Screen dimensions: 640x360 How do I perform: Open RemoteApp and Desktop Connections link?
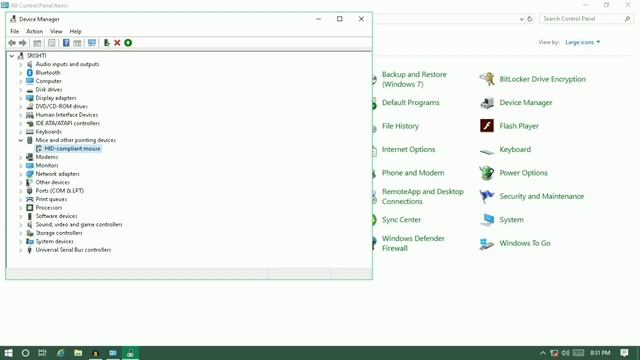pos(422,196)
